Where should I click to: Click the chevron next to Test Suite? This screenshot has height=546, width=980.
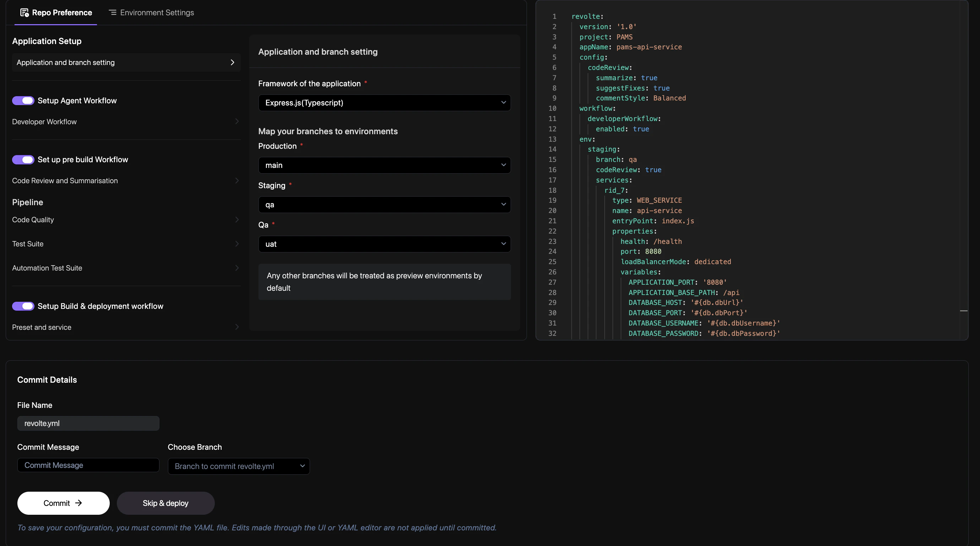click(236, 244)
